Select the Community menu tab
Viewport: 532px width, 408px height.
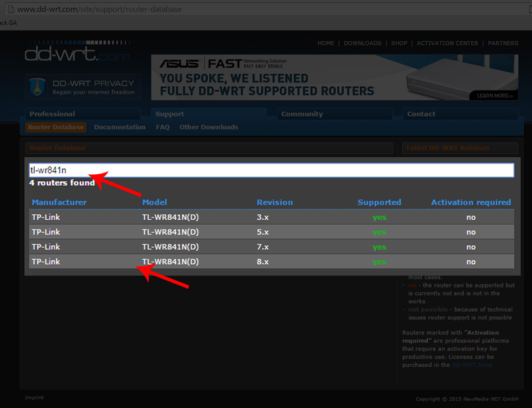(334, 114)
